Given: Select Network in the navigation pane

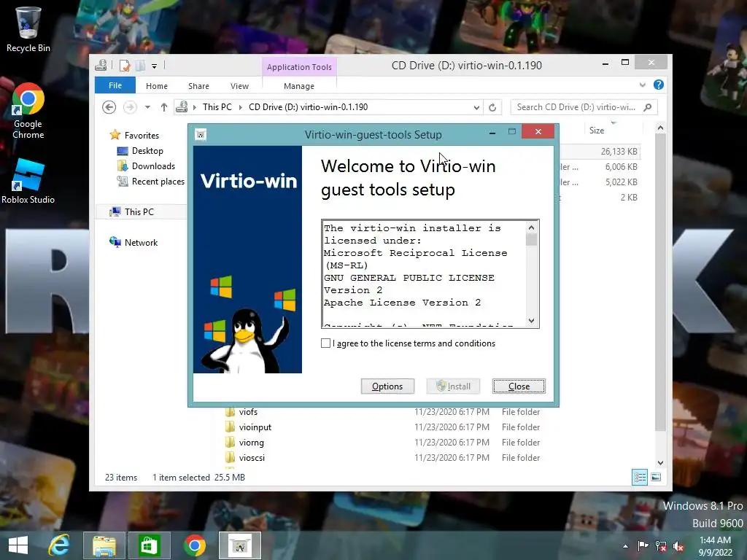Looking at the screenshot, I should click(141, 242).
